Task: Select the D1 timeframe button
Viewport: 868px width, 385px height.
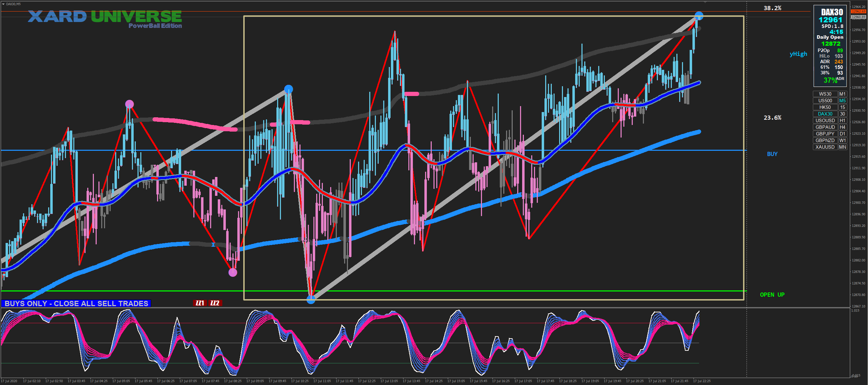Action: pyautogui.click(x=843, y=134)
